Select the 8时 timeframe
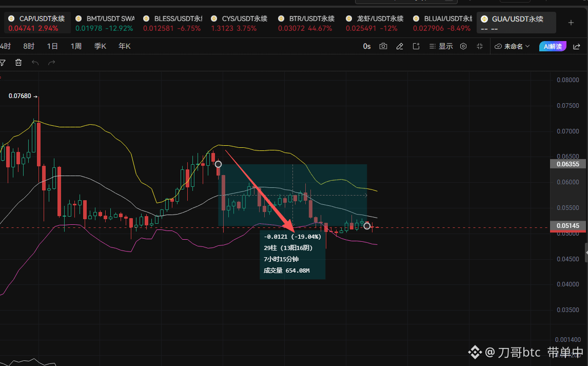The height and width of the screenshot is (366, 588). click(x=29, y=46)
